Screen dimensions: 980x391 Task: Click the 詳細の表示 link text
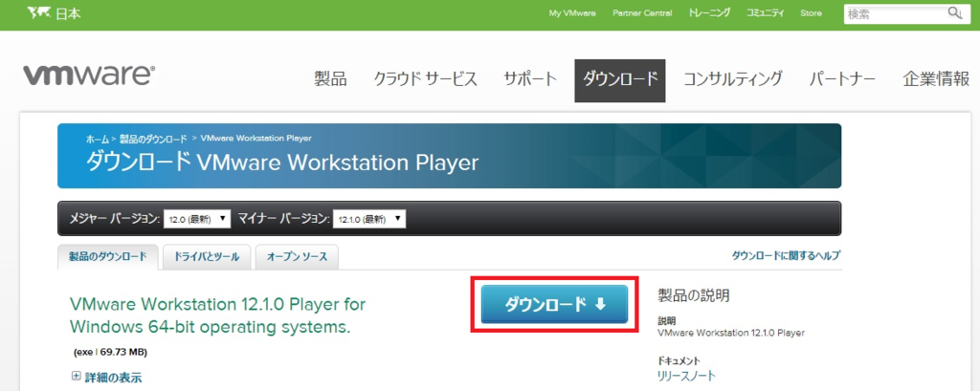tap(113, 377)
